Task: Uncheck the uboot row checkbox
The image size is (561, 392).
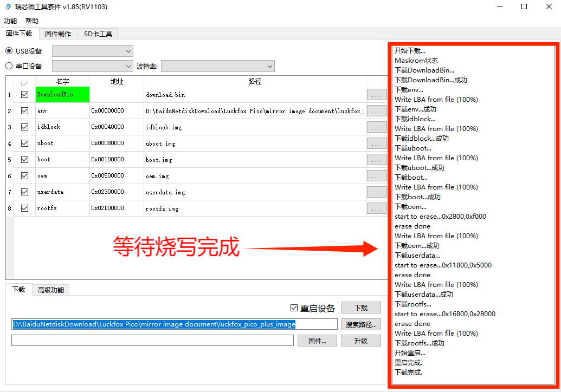Action: 25,143
